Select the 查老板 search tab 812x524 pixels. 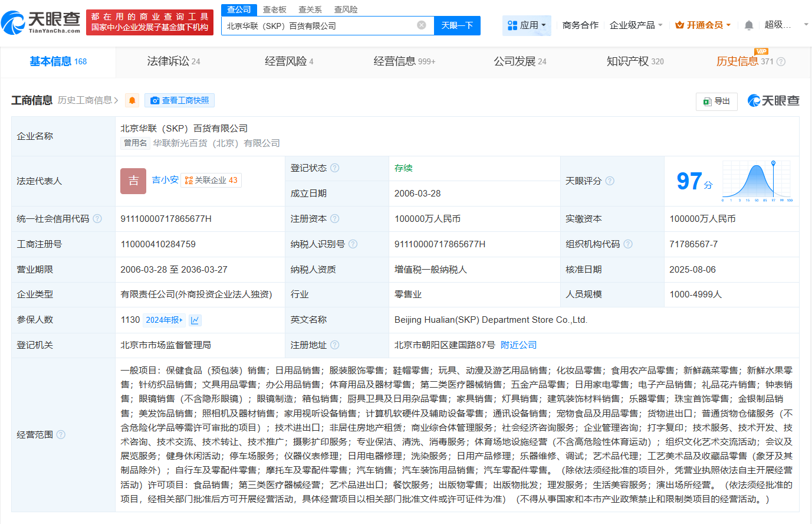[x=274, y=9]
